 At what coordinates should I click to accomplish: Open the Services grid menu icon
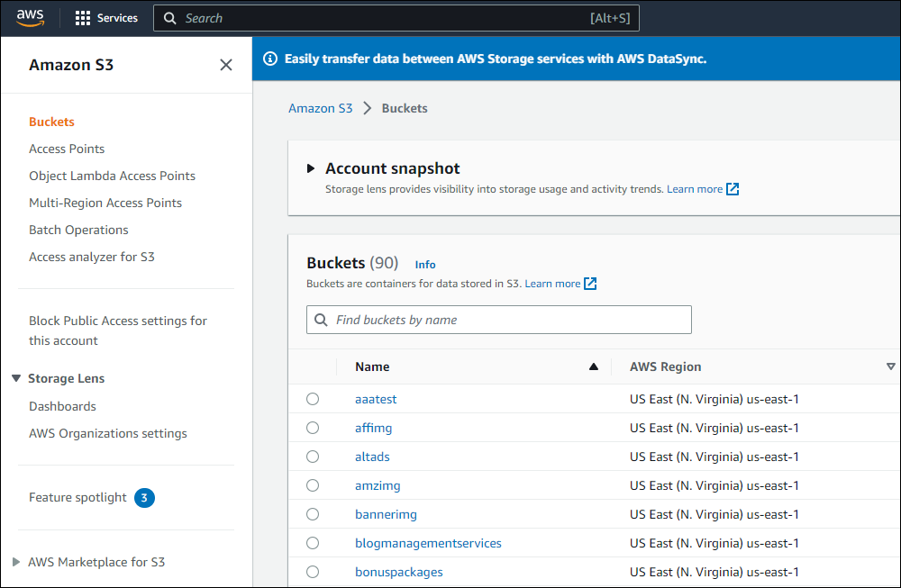click(83, 18)
